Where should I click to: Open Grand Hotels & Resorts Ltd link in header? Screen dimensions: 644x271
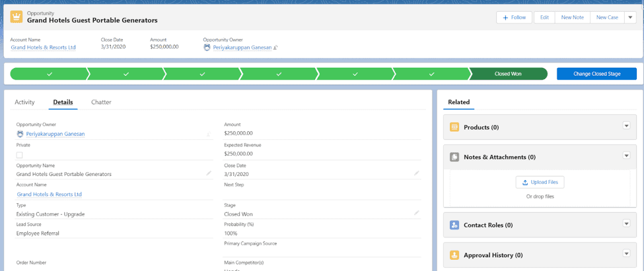click(43, 47)
